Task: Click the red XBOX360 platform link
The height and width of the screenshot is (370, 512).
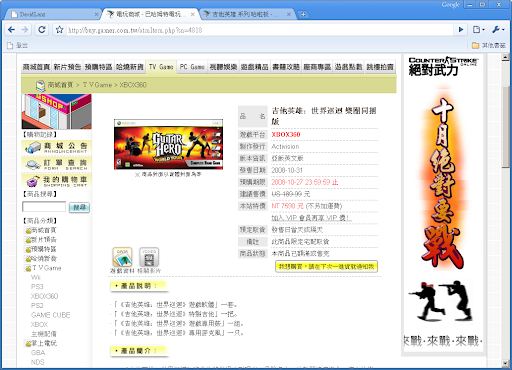Action: (x=286, y=134)
